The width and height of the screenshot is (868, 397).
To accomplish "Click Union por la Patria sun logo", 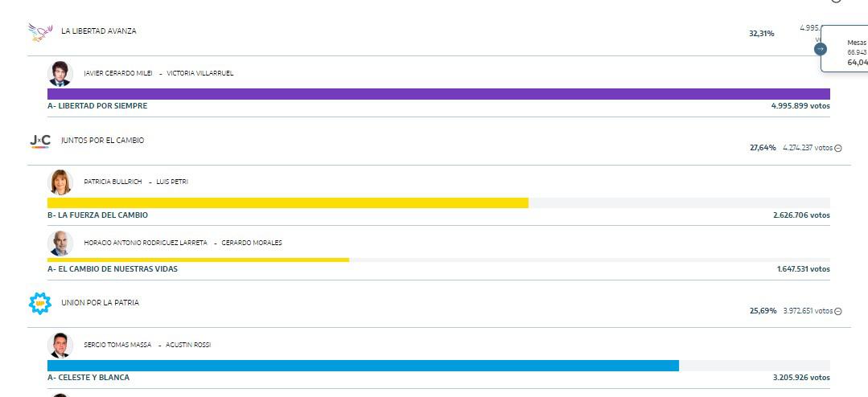I will [x=40, y=303].
